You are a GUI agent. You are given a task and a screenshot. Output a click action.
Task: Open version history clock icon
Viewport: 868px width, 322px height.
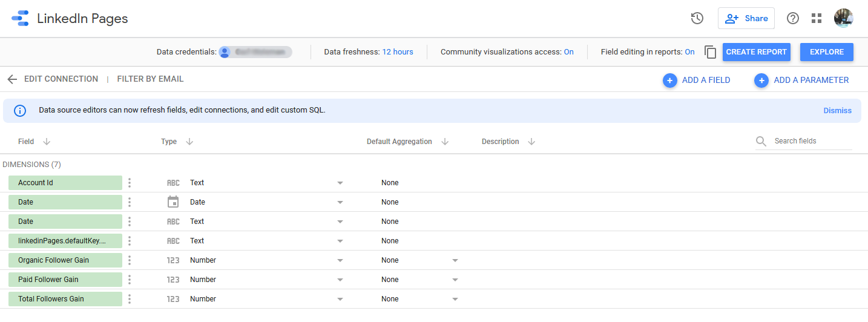click(697, 18)
